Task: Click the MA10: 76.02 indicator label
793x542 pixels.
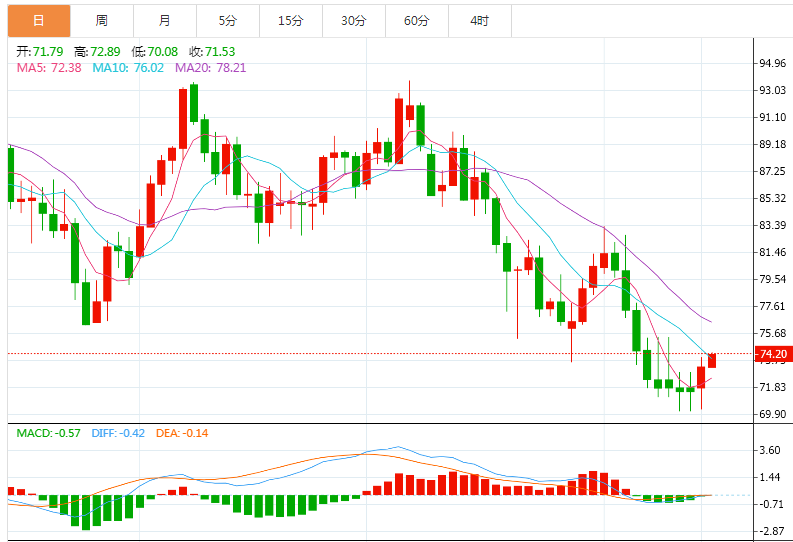Action: click(128, 68)
